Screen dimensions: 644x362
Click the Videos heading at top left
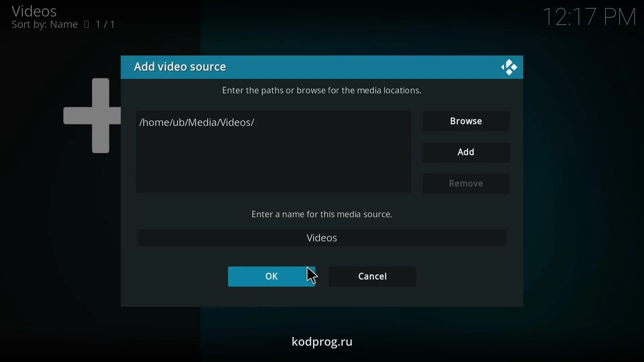click(34, 11)
